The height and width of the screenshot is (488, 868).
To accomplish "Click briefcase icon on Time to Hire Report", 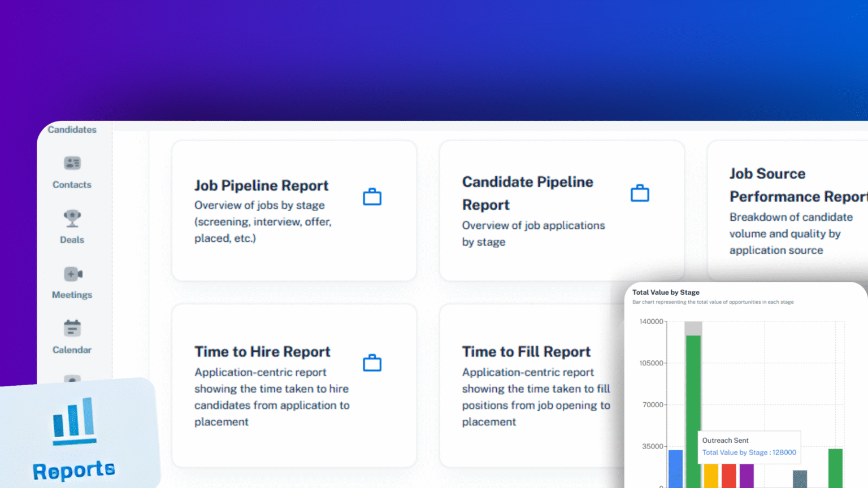I will (372, 363).
